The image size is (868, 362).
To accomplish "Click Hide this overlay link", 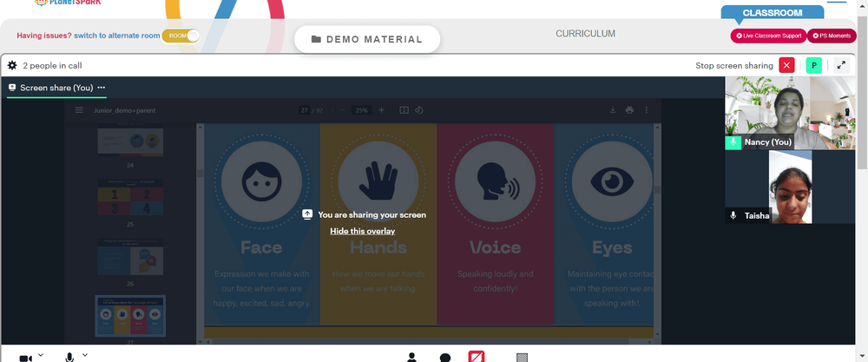I will coord(363,232).
